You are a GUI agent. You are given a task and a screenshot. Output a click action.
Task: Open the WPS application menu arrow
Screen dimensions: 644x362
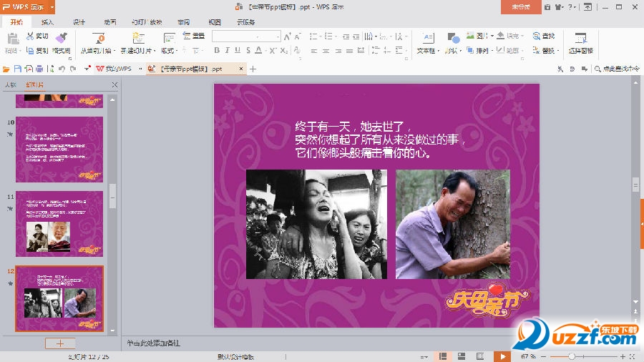(x=52, y=6)
